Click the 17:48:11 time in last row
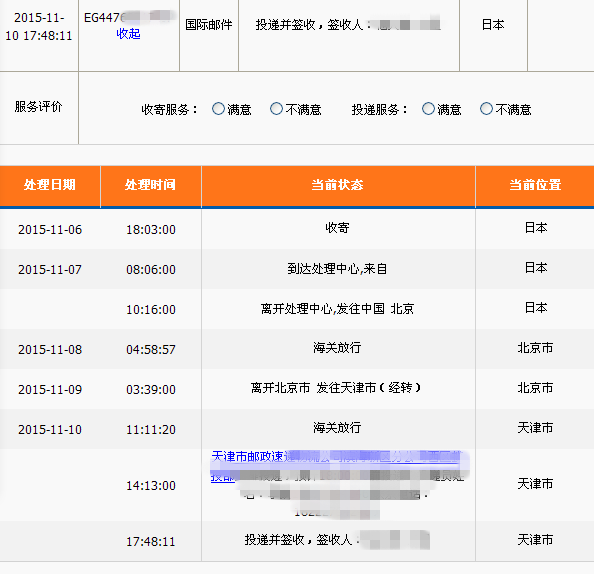Image resolution: width=594 pixels, height=574 pixels. coord(151,541)
